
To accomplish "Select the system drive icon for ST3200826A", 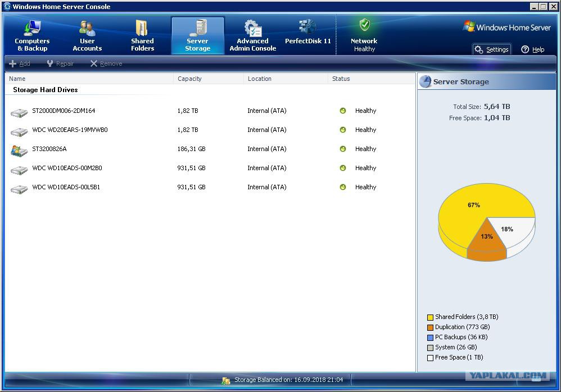I will click(19, 151).
